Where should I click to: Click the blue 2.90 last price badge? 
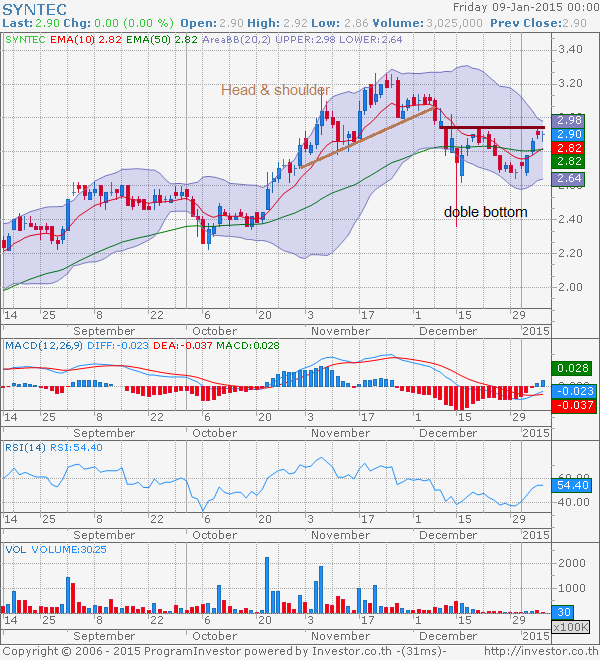pos(568,134)
